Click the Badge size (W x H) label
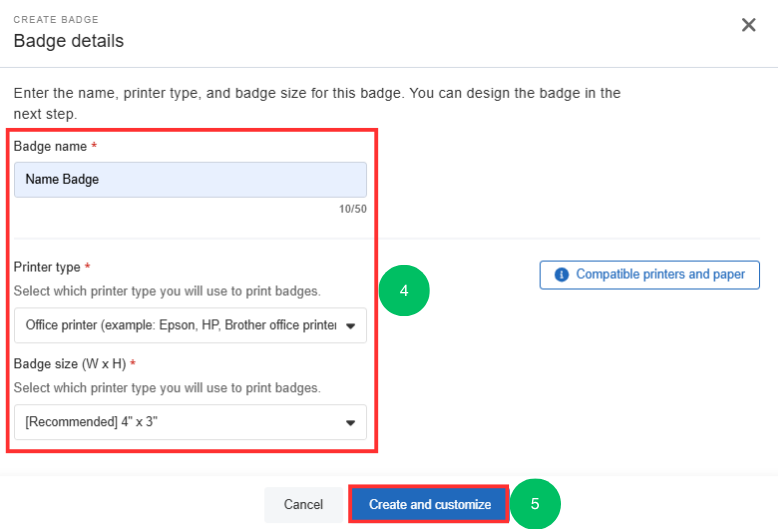Image resolution: width=778 pixels, height=529 pixels. click(x=69, y=364)
